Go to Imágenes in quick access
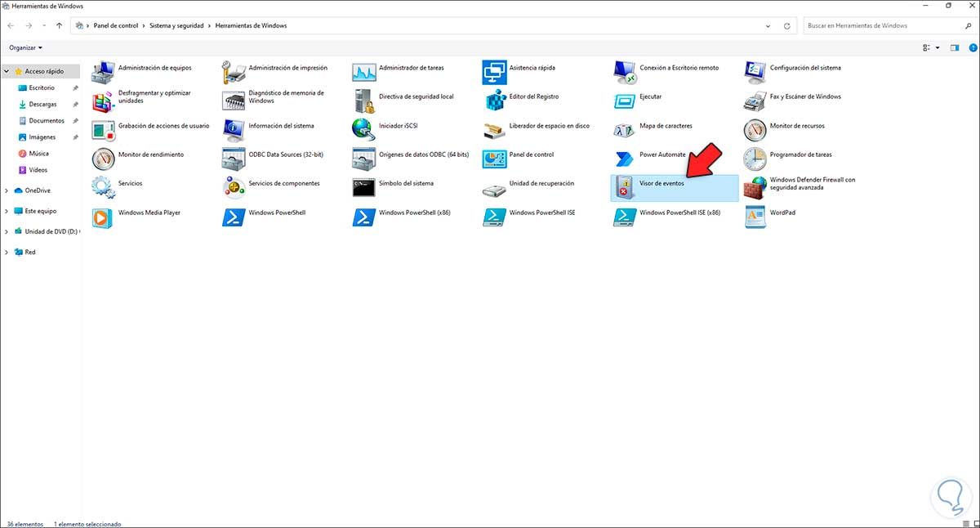The width and height of the screenshot is (980, 528). point(42,137)
